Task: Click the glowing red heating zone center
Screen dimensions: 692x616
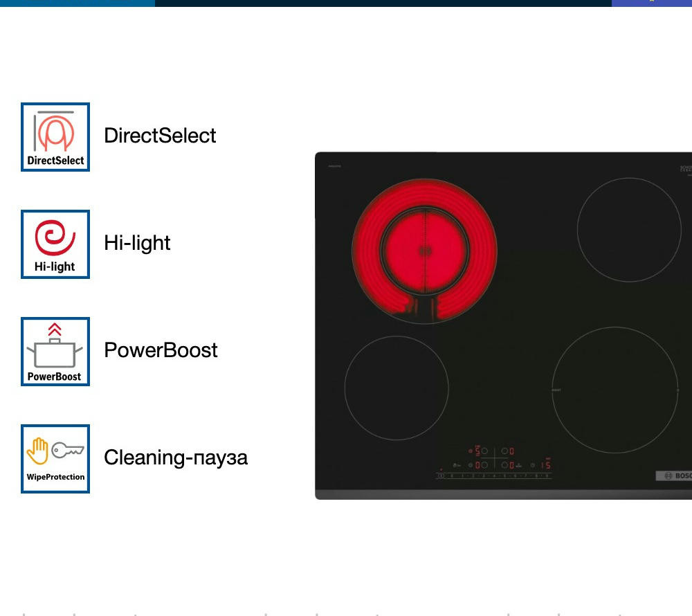Action: coord(424,251)
